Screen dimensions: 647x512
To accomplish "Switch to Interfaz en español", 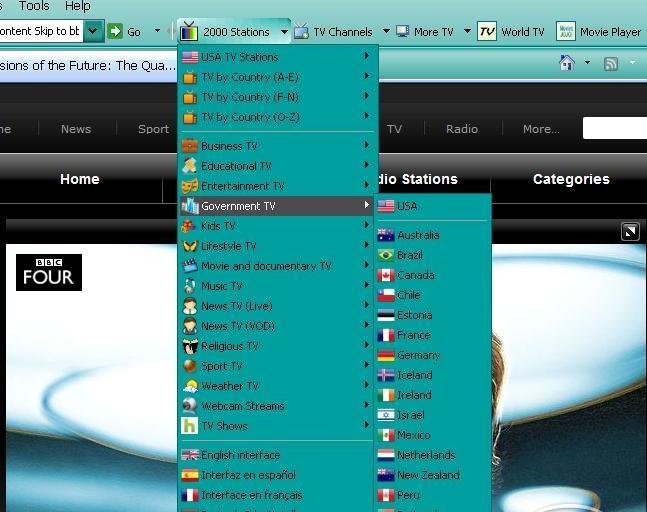I will click(276, 475).
